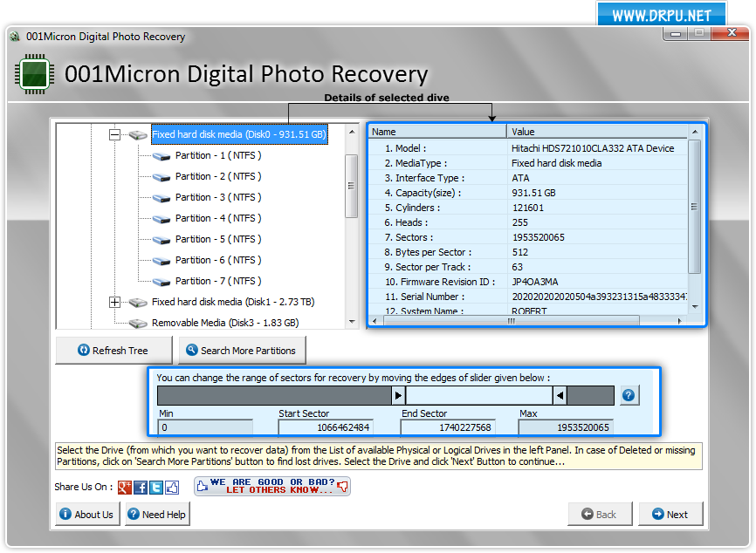Click the small title bar app icon
The image size is (756, 553).
click(15, 37)
